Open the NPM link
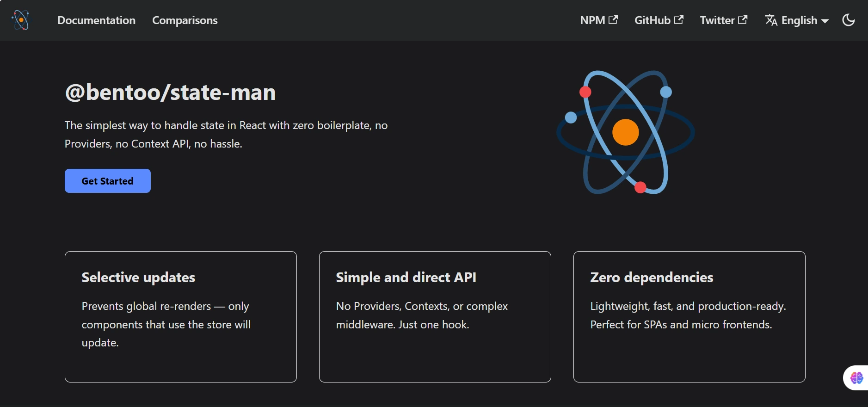 pyautogui.click(x=593, y=20)
